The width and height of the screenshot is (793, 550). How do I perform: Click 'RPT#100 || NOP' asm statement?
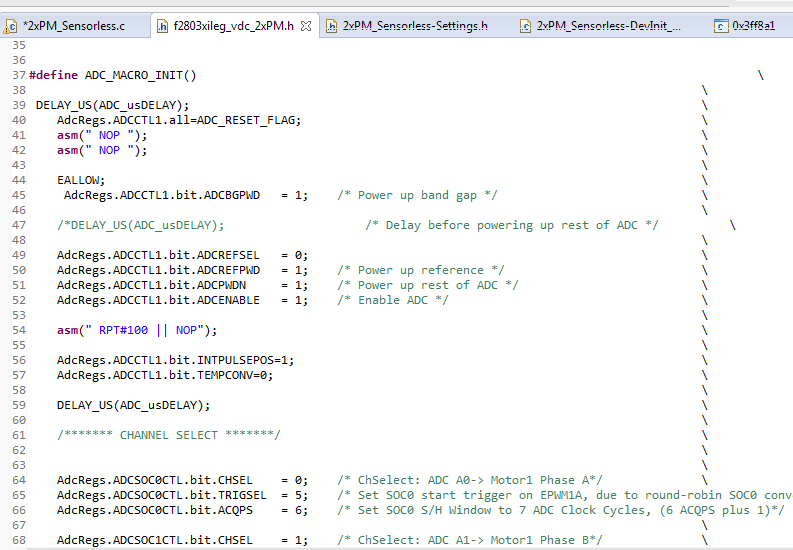[x=137, y=330]
